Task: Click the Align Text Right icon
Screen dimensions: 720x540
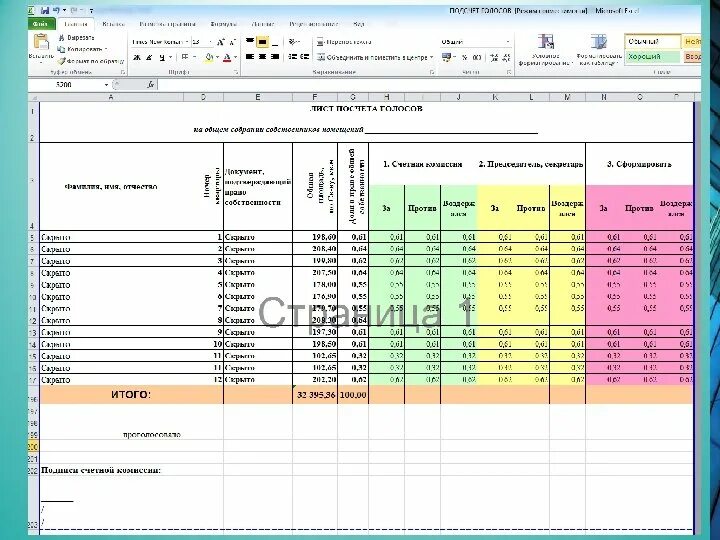Action: [275, 57]
